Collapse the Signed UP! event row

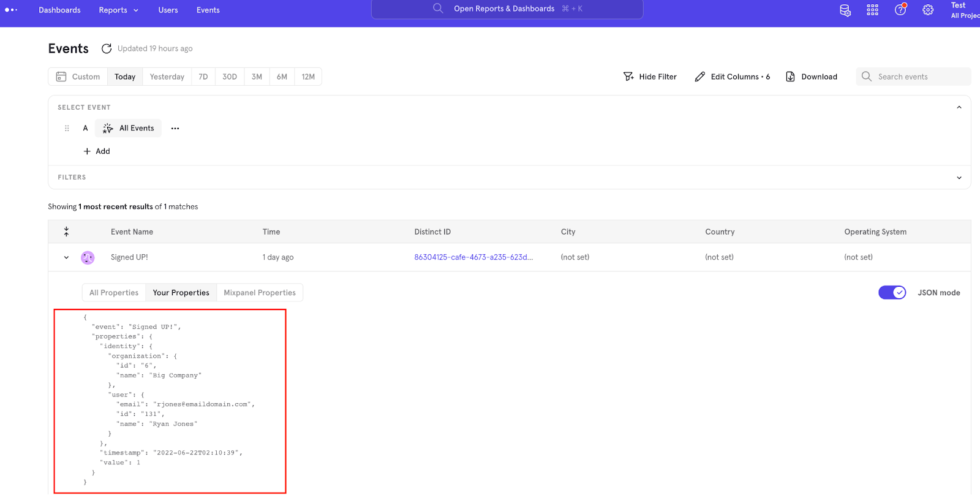pos(66,257)
